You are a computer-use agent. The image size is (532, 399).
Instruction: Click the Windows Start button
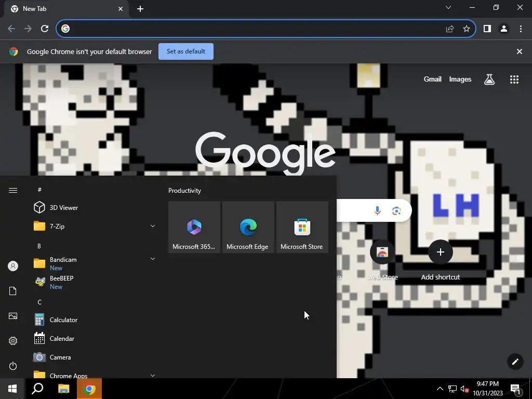pos(12,389)
